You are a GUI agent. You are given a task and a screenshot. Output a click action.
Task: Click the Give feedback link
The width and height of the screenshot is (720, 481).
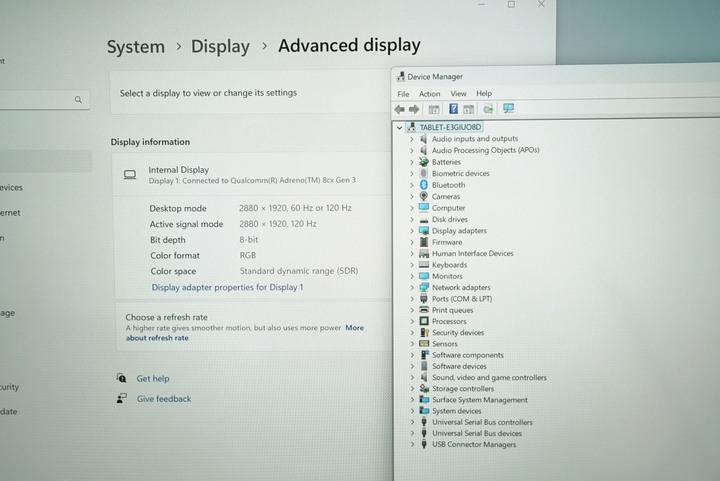163,399
